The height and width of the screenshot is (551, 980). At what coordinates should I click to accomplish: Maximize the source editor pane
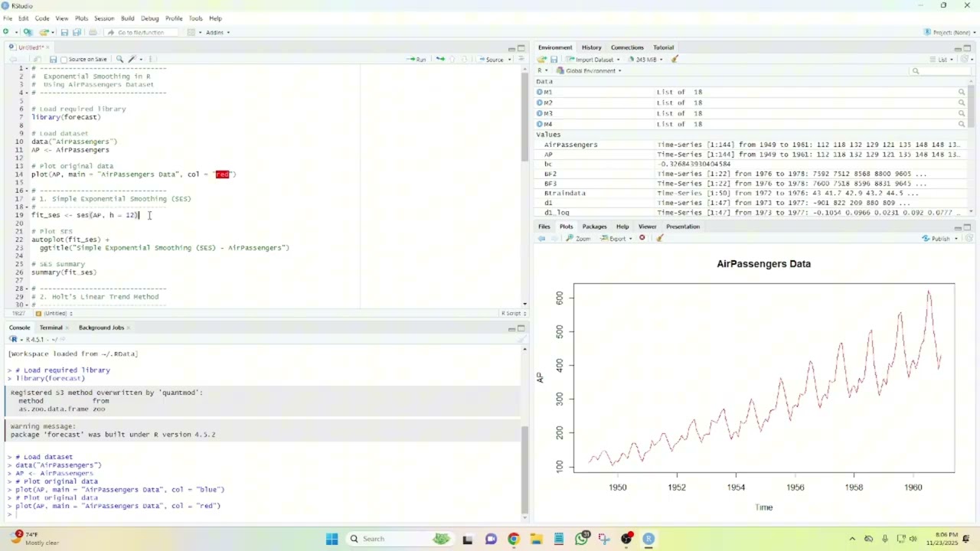pos(521,47)
